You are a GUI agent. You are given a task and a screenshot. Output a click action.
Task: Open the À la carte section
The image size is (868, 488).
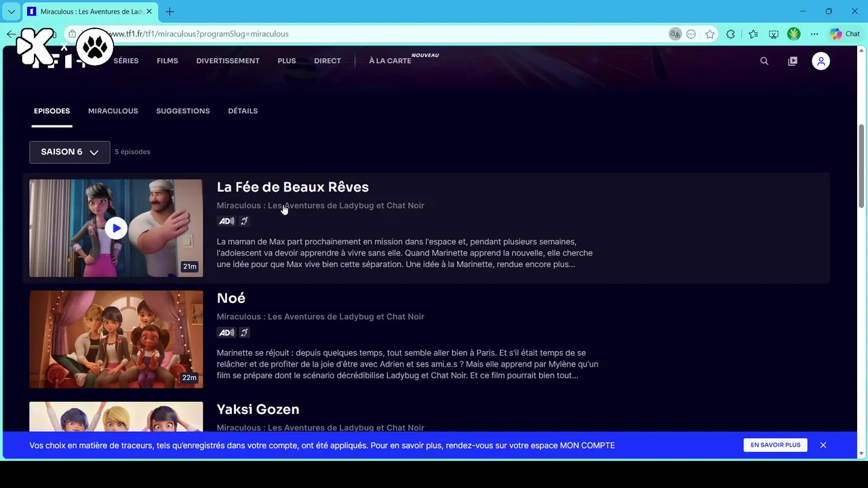390,61
